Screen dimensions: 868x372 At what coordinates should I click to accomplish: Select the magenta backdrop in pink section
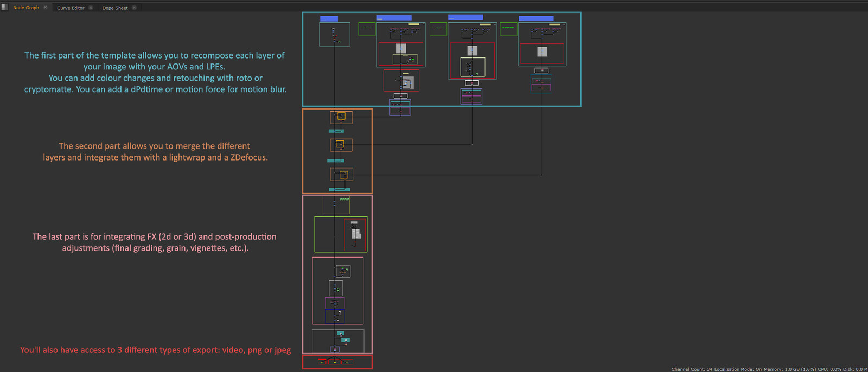coord(335,303)
